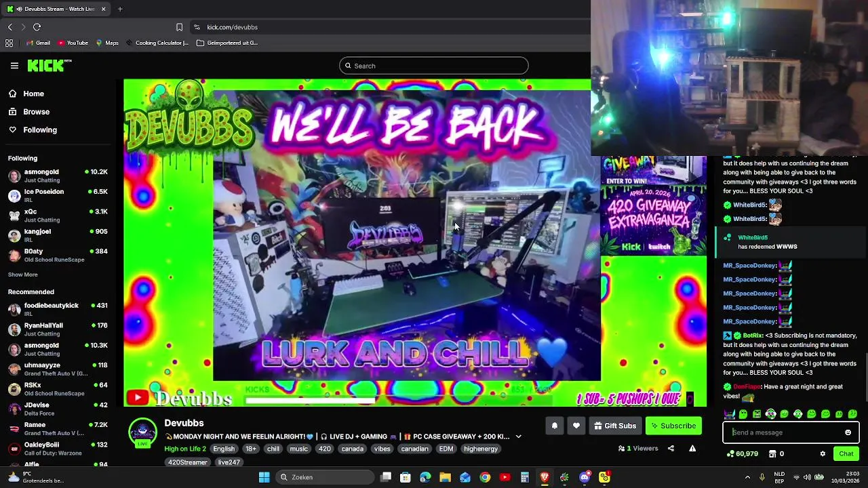
Task: Open asmongold channel with 10.2K viewers
Action: click(x=58, y=176)
